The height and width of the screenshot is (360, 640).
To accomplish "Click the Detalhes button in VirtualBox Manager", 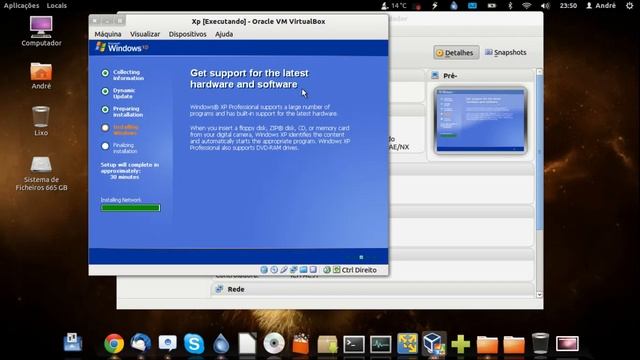I will click(456, 53).
